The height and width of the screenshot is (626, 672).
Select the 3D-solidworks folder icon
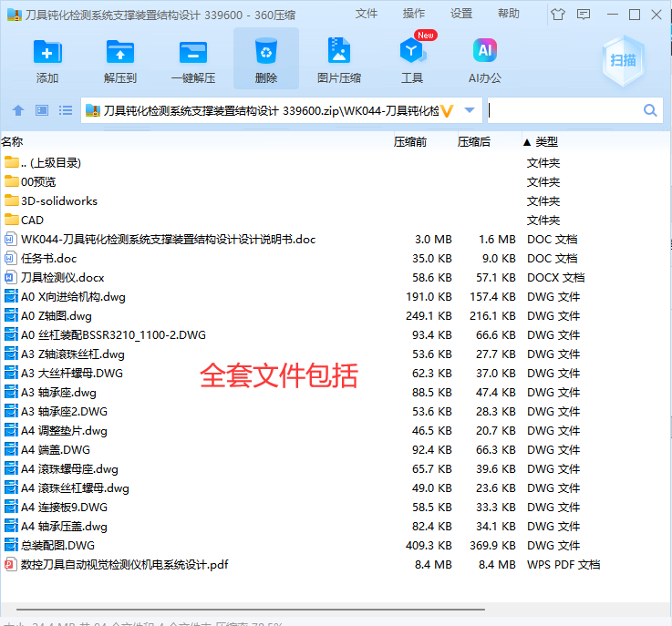(12, 200)
